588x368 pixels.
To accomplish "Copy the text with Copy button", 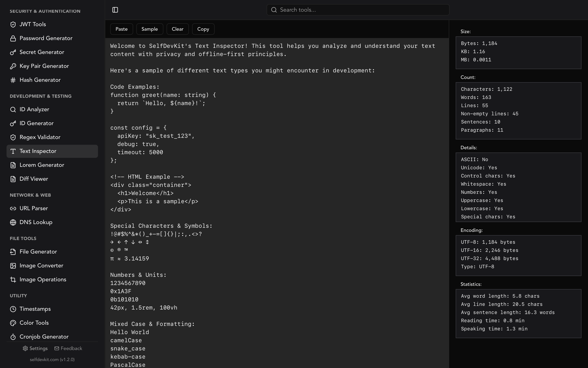I will (x=203, y=29).
